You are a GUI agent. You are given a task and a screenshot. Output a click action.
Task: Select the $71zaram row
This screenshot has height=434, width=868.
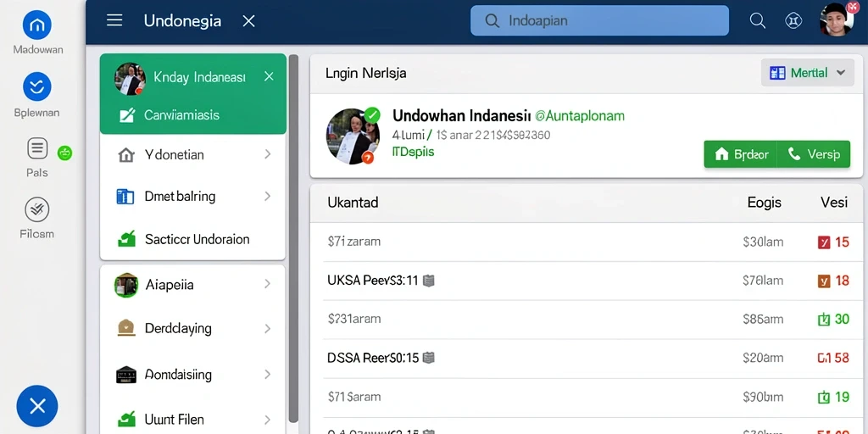[587, 242]
